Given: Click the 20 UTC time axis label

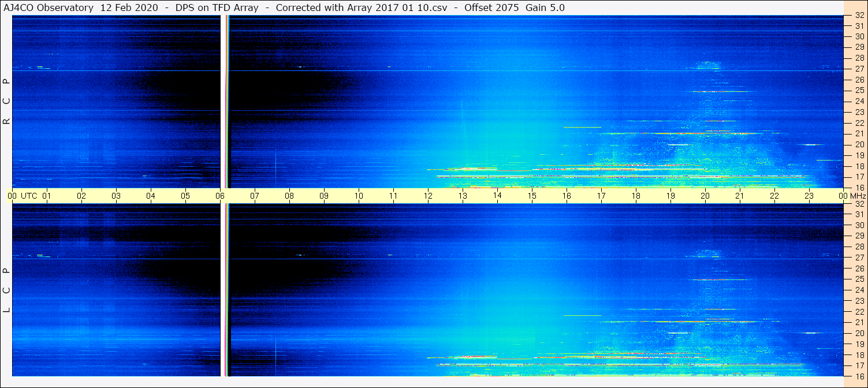Looking at the screenshot, I should (705, 196).
